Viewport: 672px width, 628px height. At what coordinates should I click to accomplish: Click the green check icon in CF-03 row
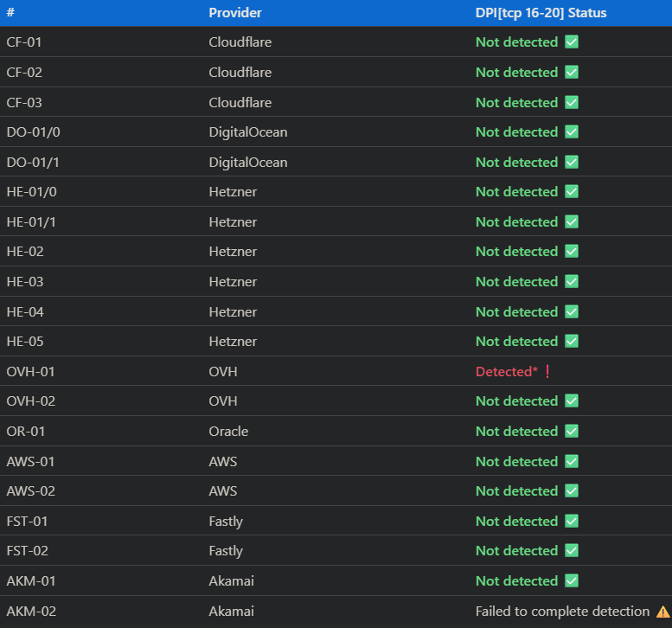click(x=572, y=102)
